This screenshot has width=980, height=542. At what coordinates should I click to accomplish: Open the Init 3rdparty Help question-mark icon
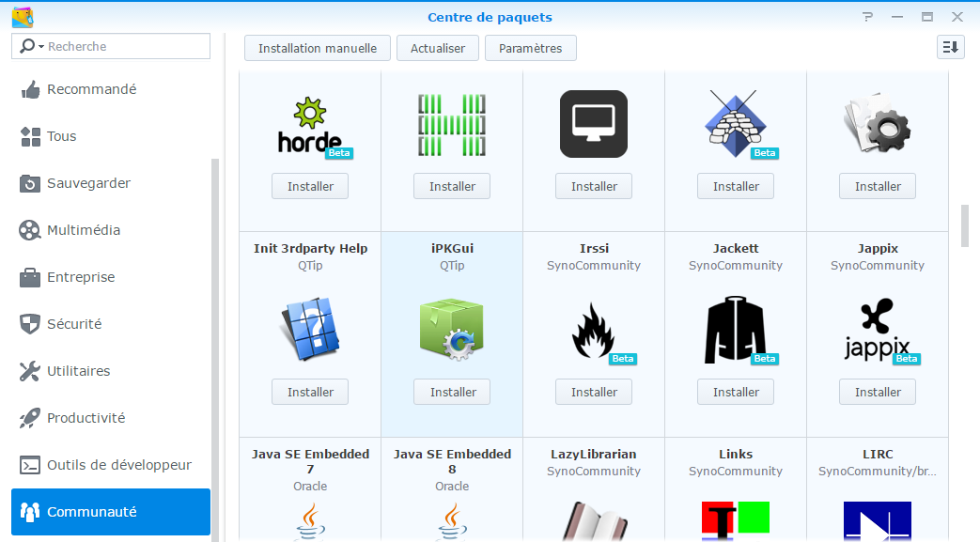tap(310, 329)
